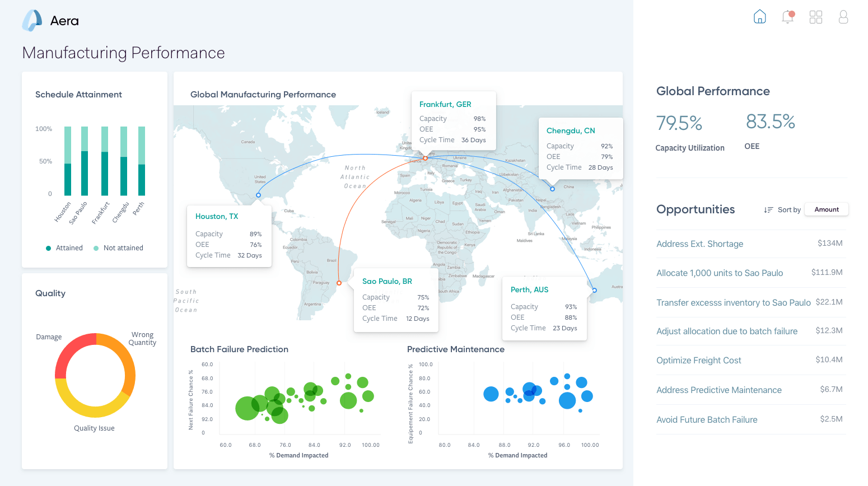Image resolution: width=868 pixels, height=486 pixels.
Task: Click the $111.9M amount
Action: point(827,272)
